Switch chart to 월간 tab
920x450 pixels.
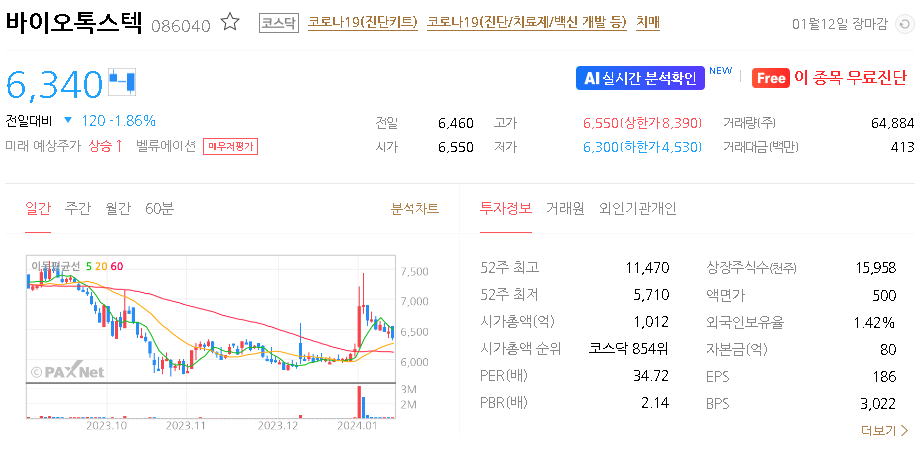click(118, 208)
